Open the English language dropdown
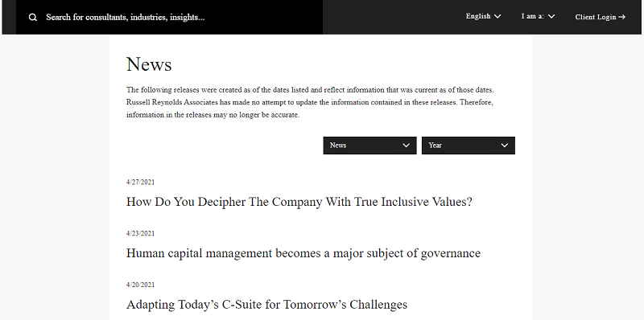This screenshot has width=644, height=320. (484, 16)
